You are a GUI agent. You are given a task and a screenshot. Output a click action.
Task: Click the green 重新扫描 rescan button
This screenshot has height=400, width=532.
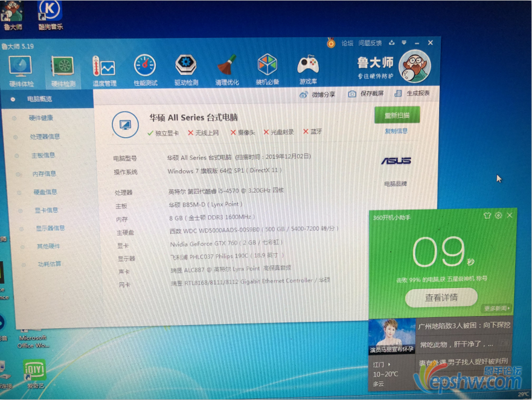(x=397, y=115)
